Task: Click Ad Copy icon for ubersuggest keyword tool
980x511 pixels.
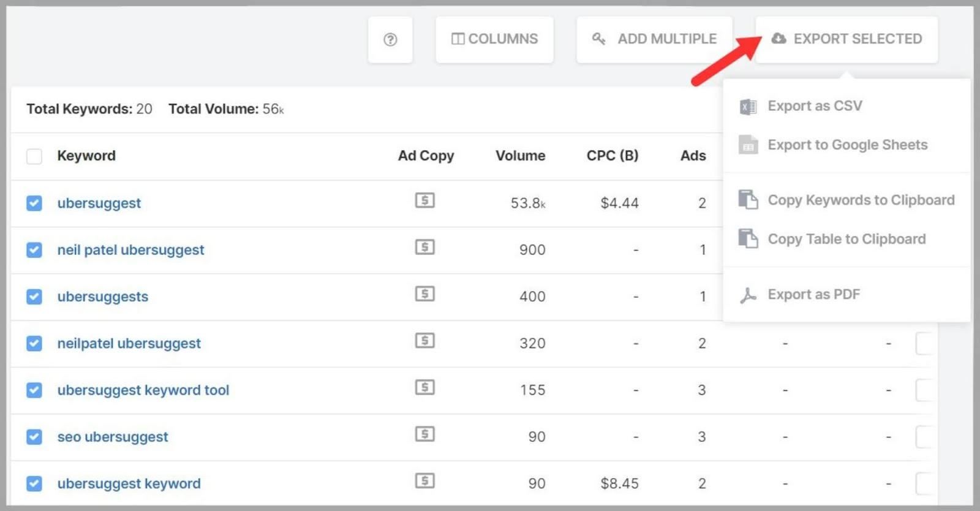Action: pos(424,387)
